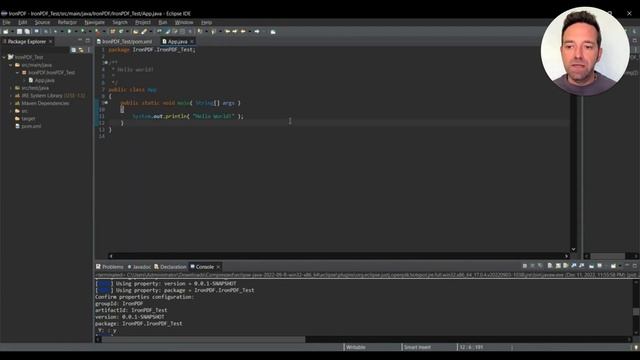Fold the Javadoc comment at line 3
The width and height of the screenshot is (640, 360).
coord(106,62)
